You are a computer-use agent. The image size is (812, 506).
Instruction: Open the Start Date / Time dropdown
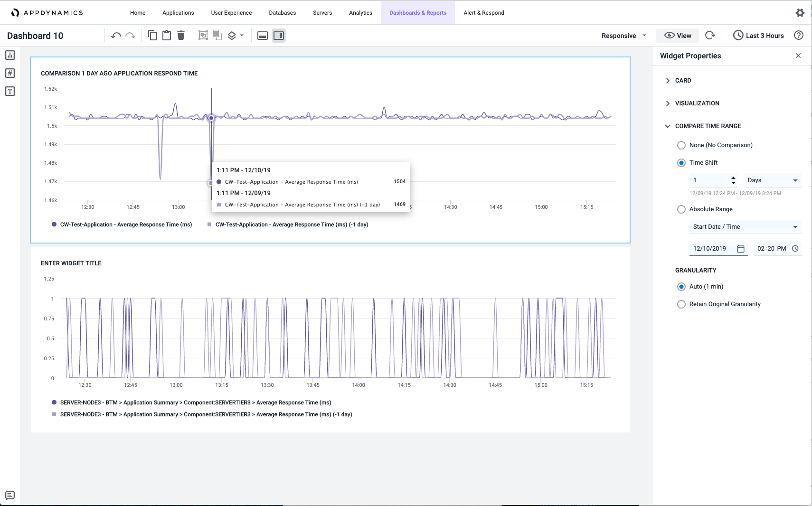(x=746, y=227)
